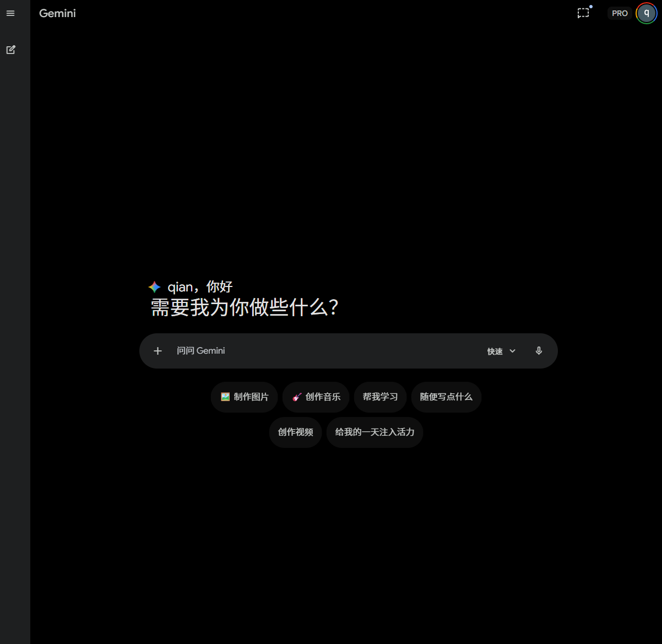The image size is (662, 644).
Task: Click the heading '需要我为你做些什么？'
Action: [x=244, y=307]
